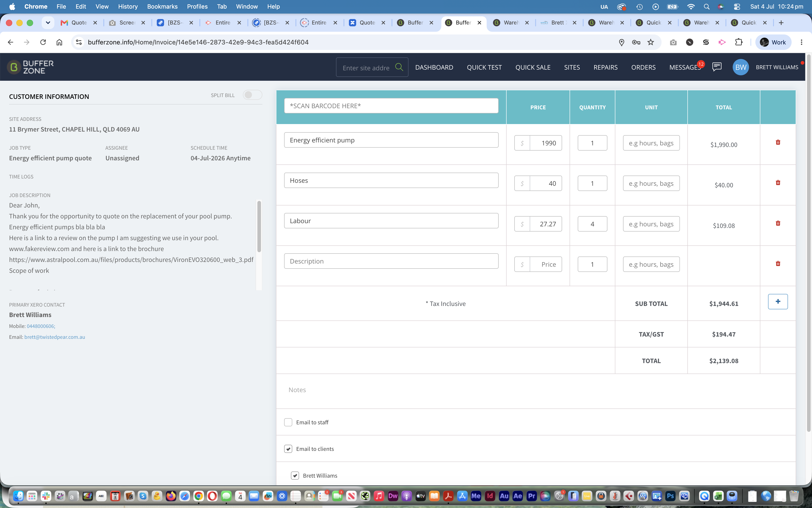Image resolution: width=812 pixels, height=508 pixels.
Task: Click the empty Description input field
Action: click(391, 261)
